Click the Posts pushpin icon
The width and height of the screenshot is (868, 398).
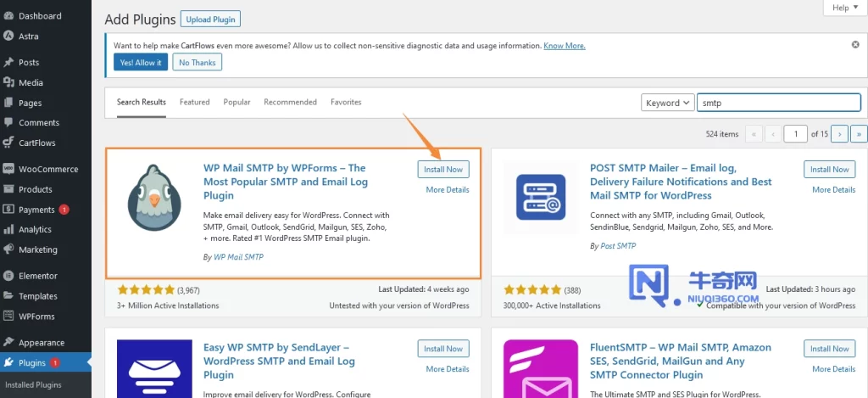[x=8, y=62]
